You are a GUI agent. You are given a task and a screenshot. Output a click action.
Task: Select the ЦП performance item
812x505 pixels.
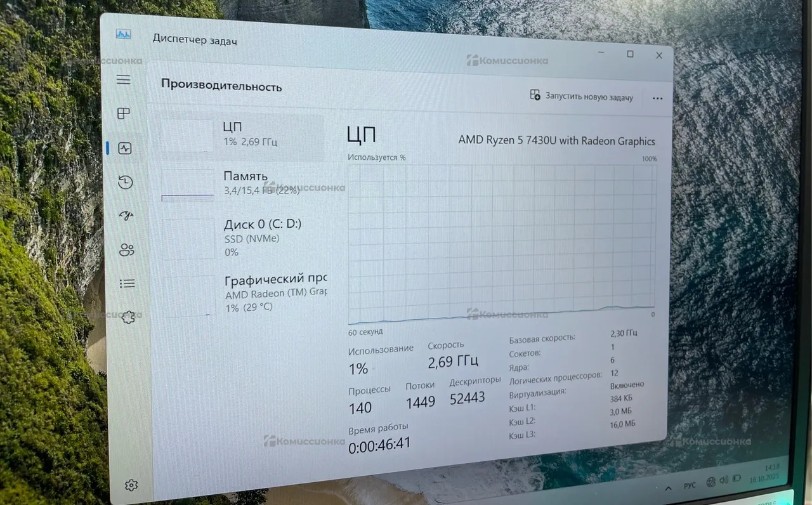pyautogui.click(x=241, y=134)
